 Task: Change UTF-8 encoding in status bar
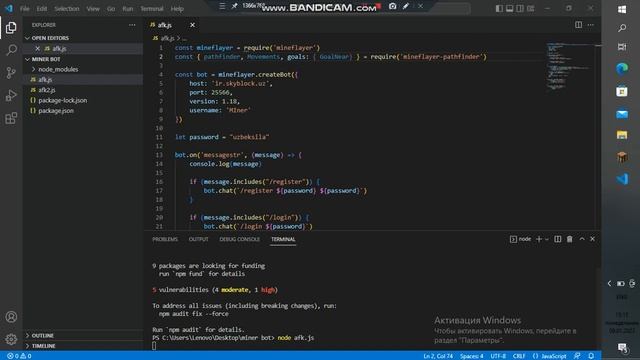tap(498, 356)
